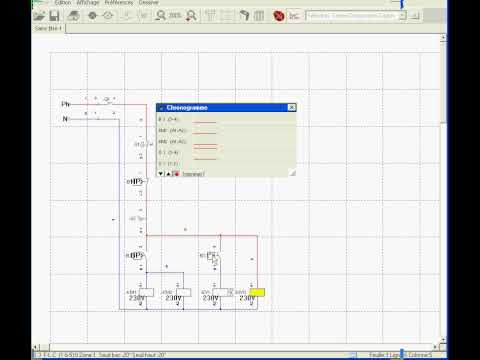Image resolution: width=480 pixels, height=360 pixels.
Task: Click the up arrow in Chronogramme window
Action: (x=168, y=174)
